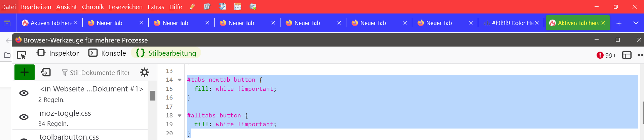
Task: Click the element picker icon
Action: [22, 55]
